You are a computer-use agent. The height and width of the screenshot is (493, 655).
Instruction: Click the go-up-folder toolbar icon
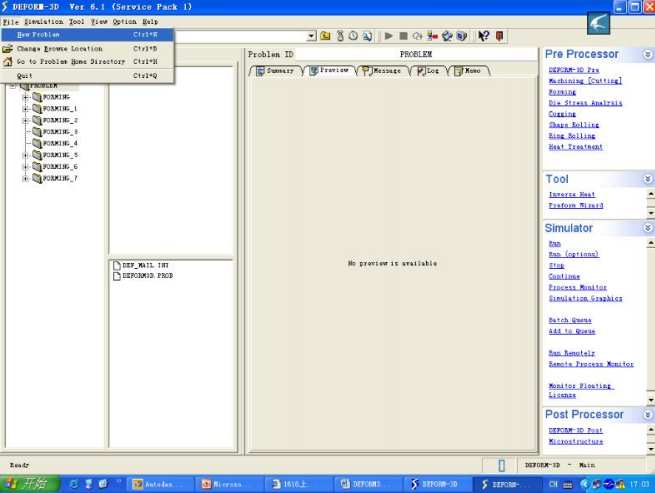click(x=325, y=36)
